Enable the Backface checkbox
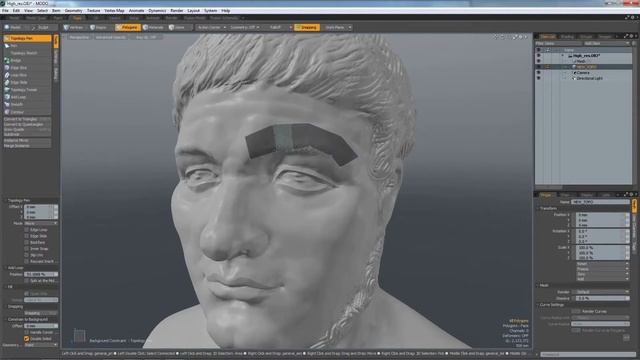The height and width of the screenshot is (360, 640). pos(27,242)
